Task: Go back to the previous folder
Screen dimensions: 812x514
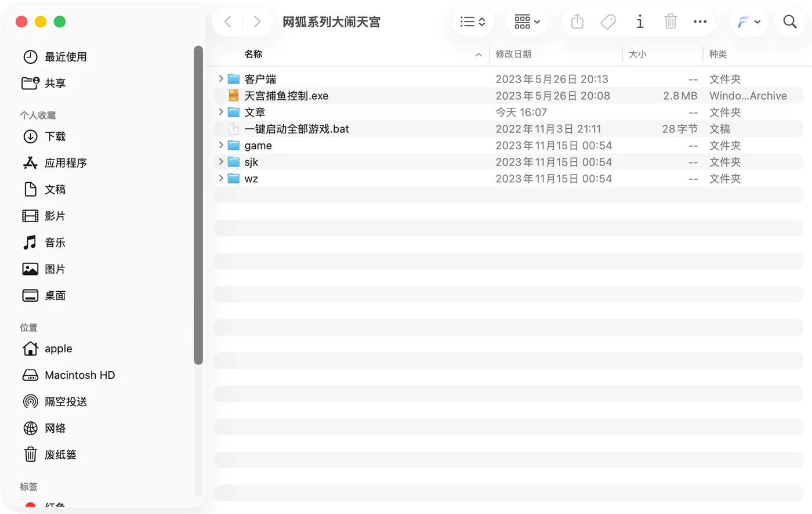Action: pyautogui.click(x=227, y=22)
